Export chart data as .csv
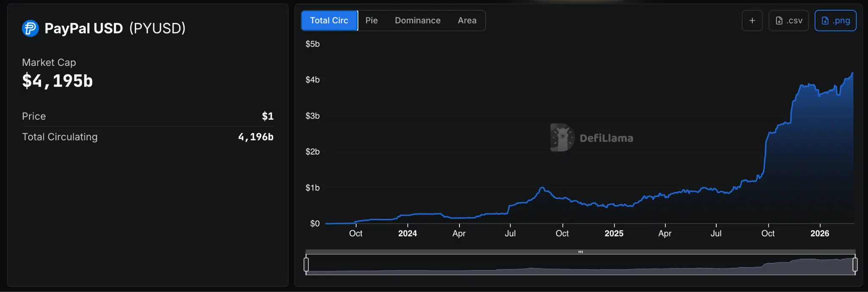Screen dimensions: 868x292 click(x=789, y=20)
